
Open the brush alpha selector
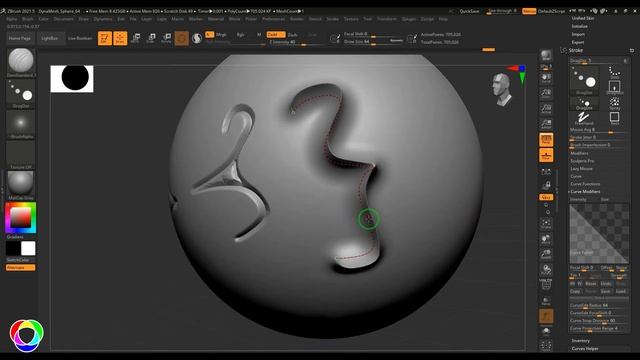21,124
